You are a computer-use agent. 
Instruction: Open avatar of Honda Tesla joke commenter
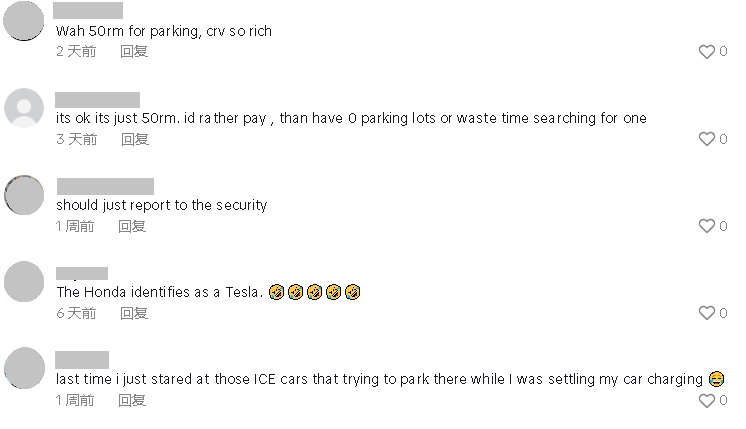(x=24, y=282)
